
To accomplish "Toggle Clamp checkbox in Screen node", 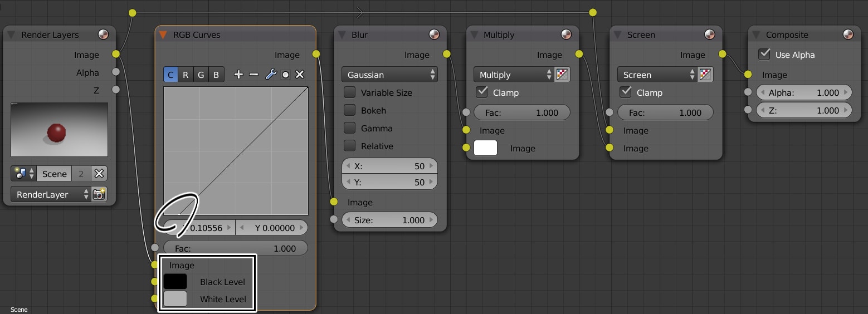I will click(x=626, y=92).
